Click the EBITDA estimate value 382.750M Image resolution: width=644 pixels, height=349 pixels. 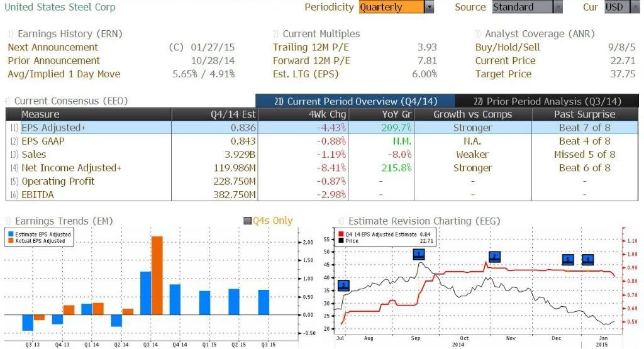(x=235, y=194)
